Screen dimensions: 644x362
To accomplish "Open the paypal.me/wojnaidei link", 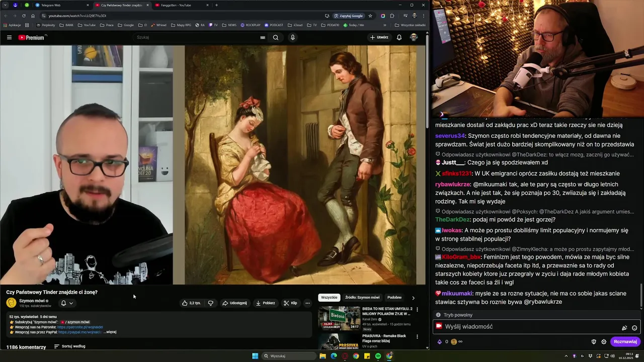I will click(x=80, y=332).
